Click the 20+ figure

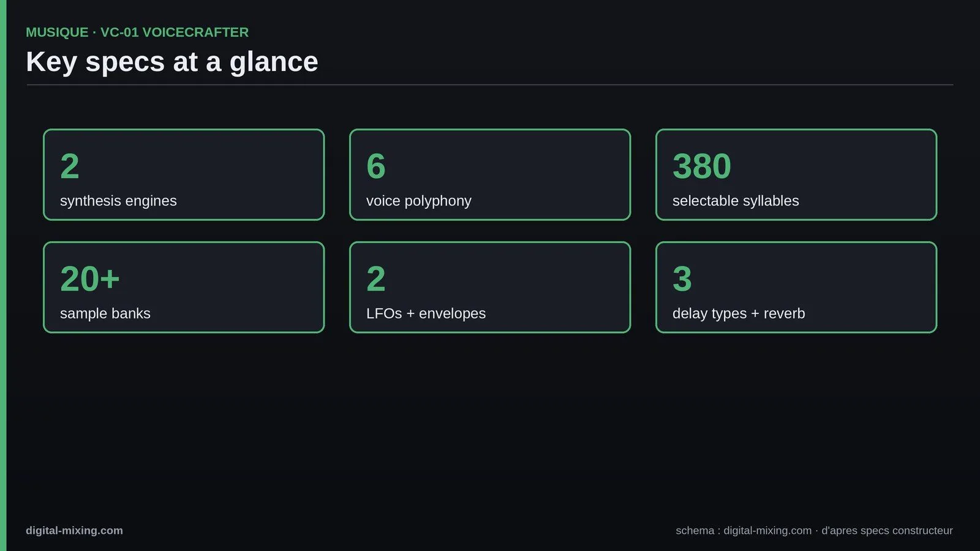[90, 279]
